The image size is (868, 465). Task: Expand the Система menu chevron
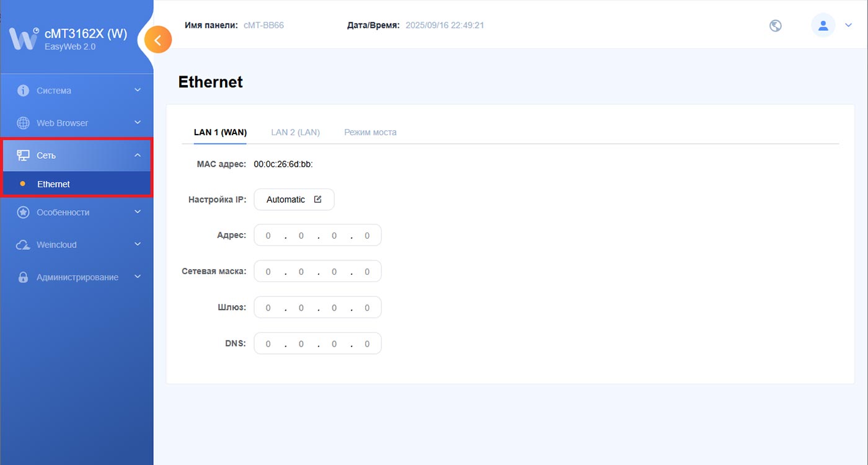click(138, 91)
